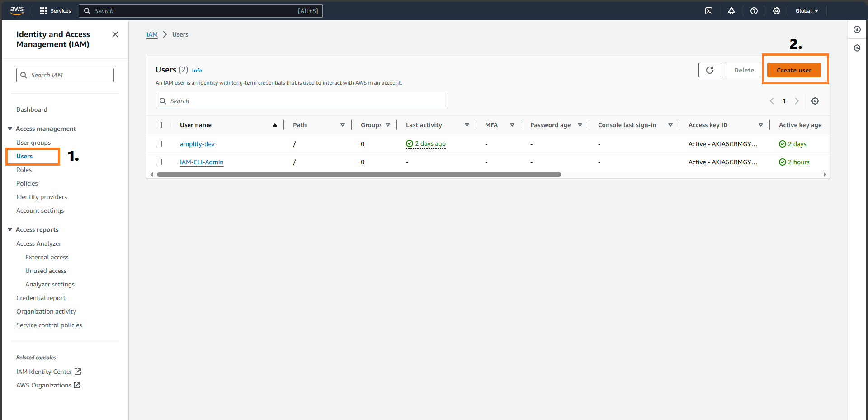Image resolution: width=868 pixels, height=420 pixels.
Task: Go to previous page of users
Action: click(772, 101)
